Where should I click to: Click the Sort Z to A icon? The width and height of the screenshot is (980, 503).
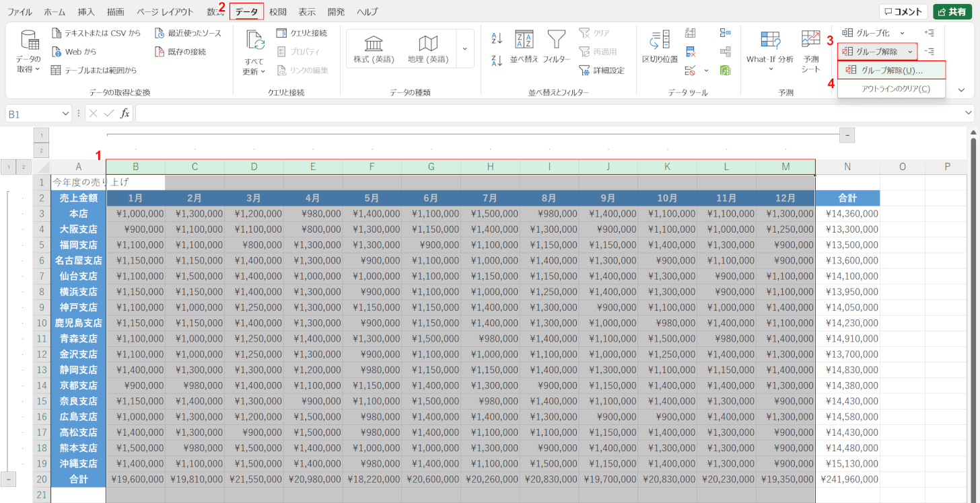pos(497,61)
